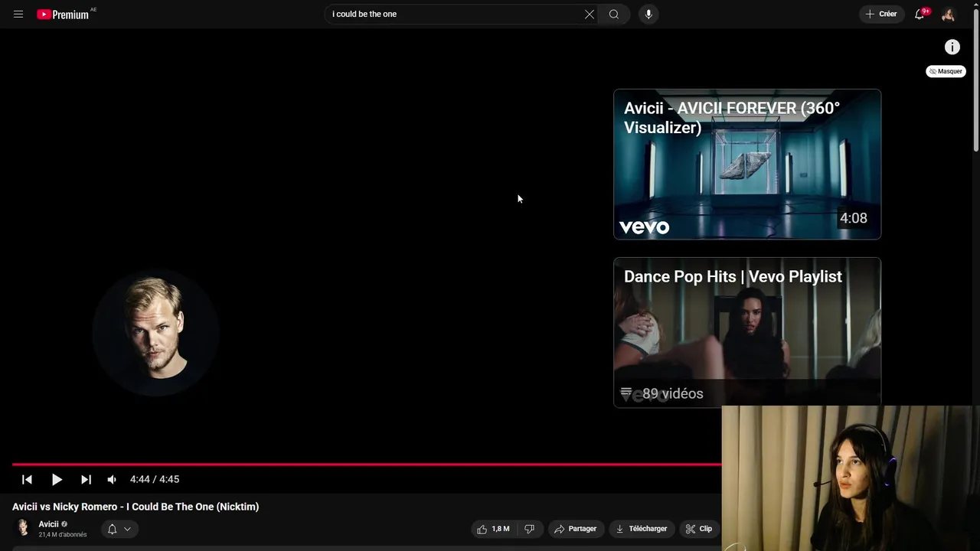Go to YouTube Premium home logo

tap(64, 15)
